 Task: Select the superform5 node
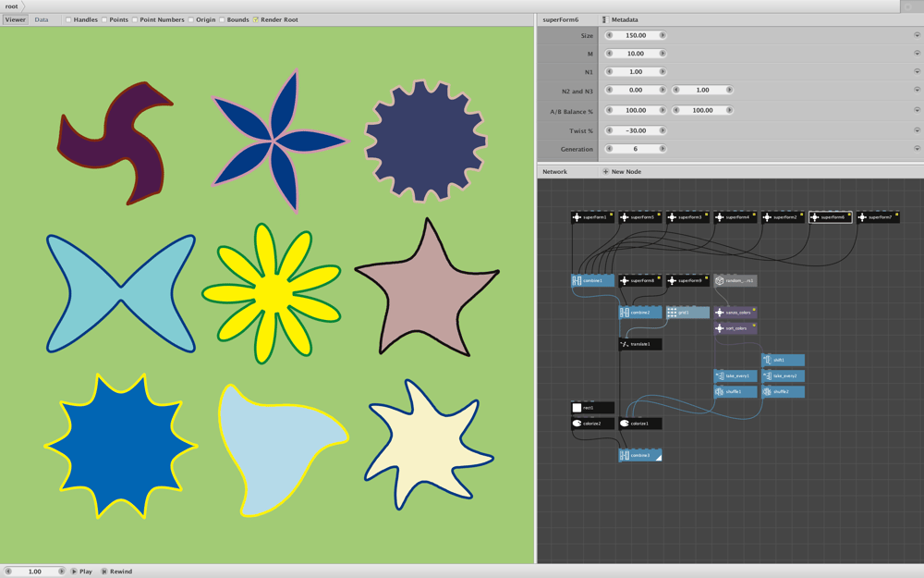point(640,217)
